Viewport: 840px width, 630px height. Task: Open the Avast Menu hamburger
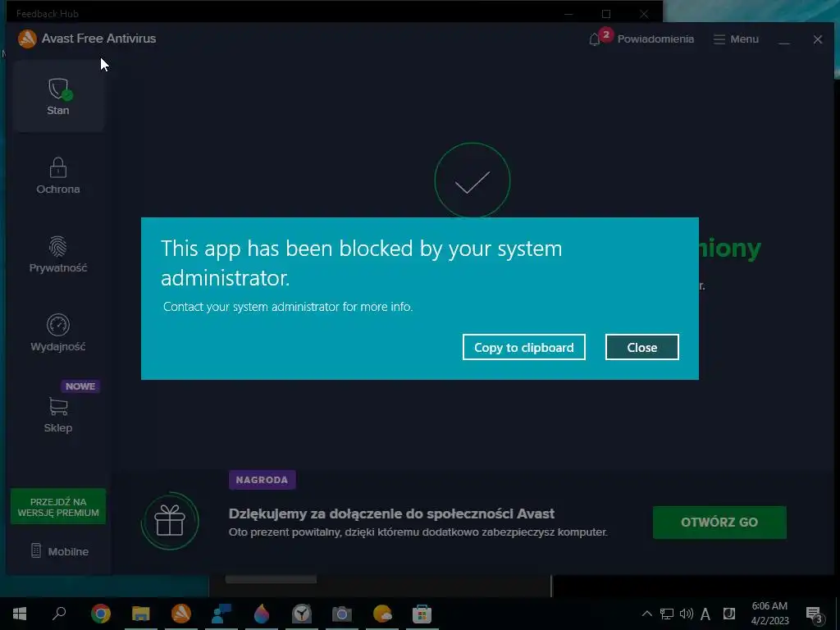pos(736,39)
